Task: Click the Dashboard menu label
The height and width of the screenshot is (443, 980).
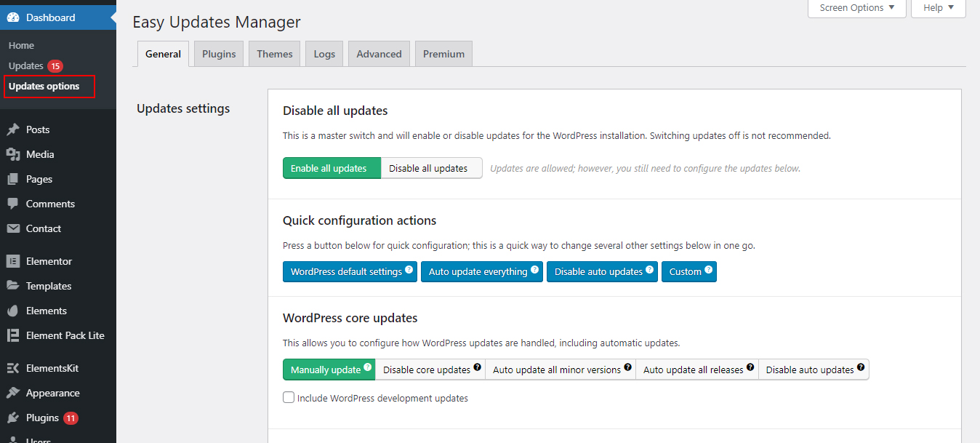Action: [x=50, y=17]
